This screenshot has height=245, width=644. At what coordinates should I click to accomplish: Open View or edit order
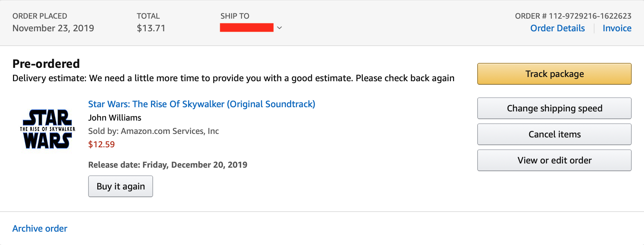coord(554,160)
